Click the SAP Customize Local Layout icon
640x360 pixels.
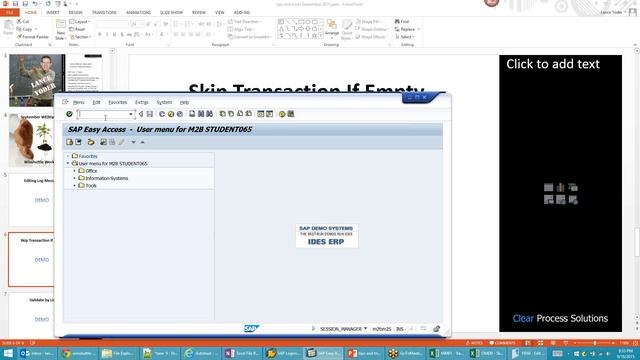(x=291, y=114)
